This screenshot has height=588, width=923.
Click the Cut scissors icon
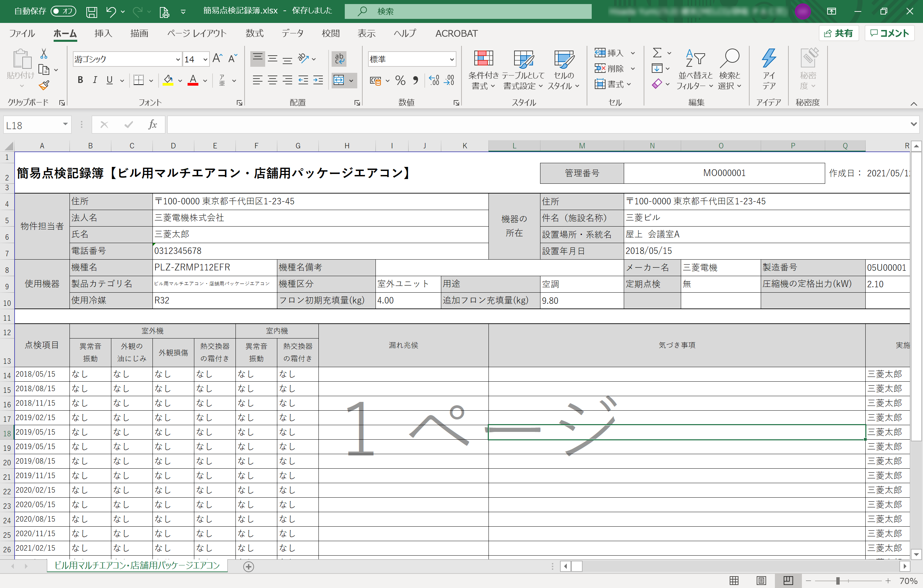44,54
